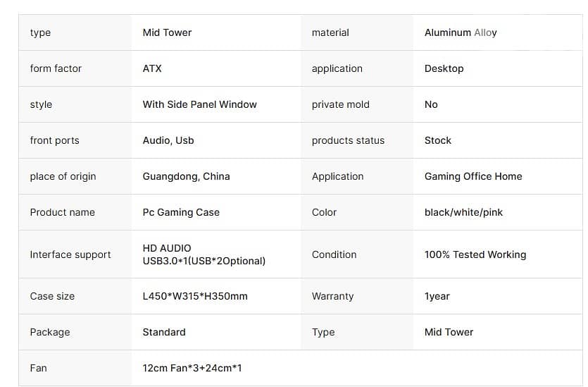Click the "L450*W315*H350mm" case size value
The width and height of the screenshot is (588, 387).
click(x=195, y=296)
